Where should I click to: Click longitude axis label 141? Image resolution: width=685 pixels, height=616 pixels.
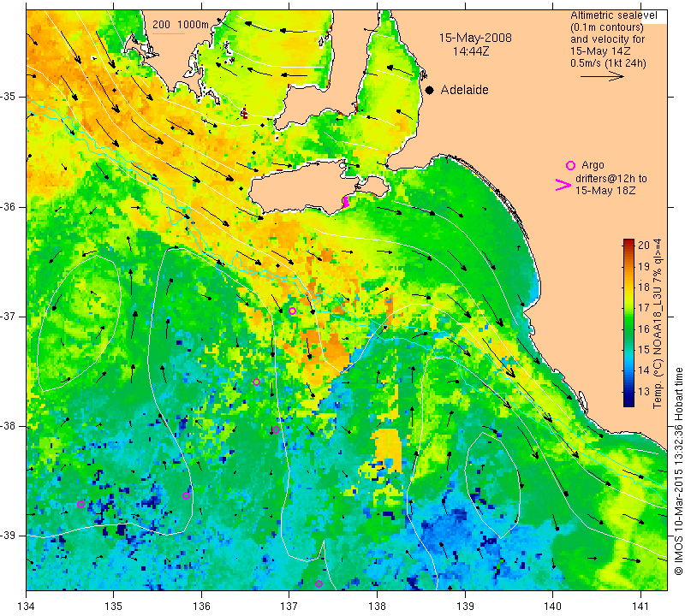point(640,607)
